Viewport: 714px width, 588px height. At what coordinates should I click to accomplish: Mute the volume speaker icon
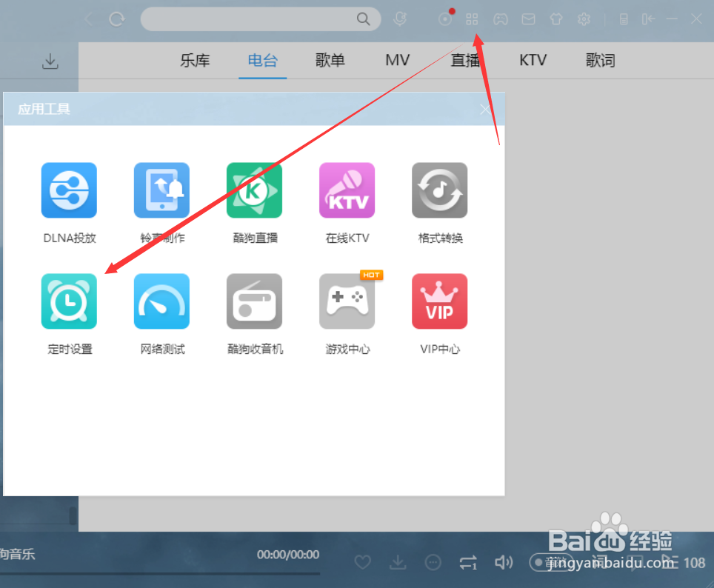(x=504, y=562)
